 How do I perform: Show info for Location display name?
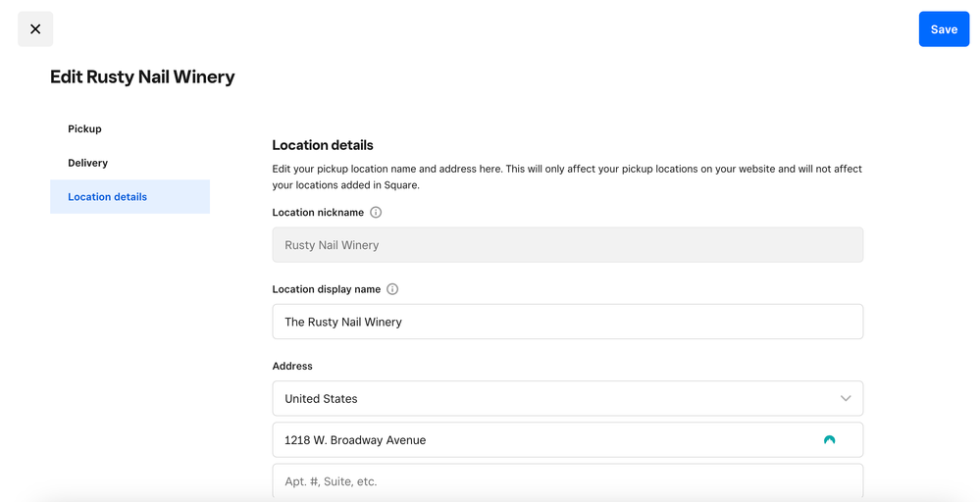(392, 289)
